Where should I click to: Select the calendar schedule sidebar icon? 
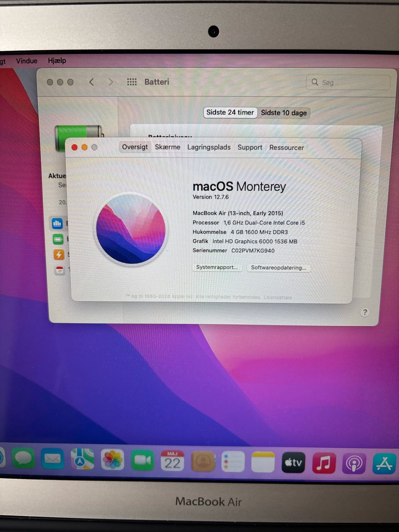click(x=60, y=270)
